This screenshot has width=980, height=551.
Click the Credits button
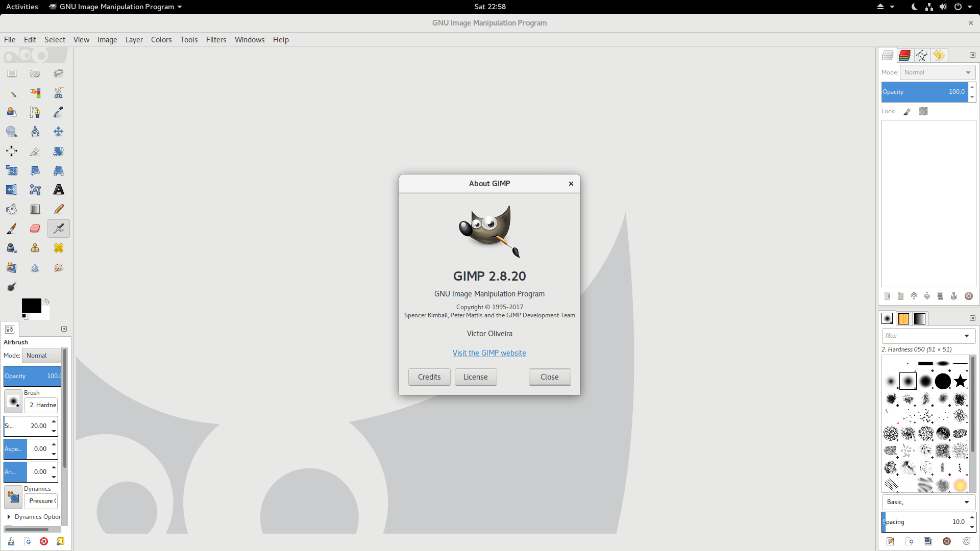429,377
